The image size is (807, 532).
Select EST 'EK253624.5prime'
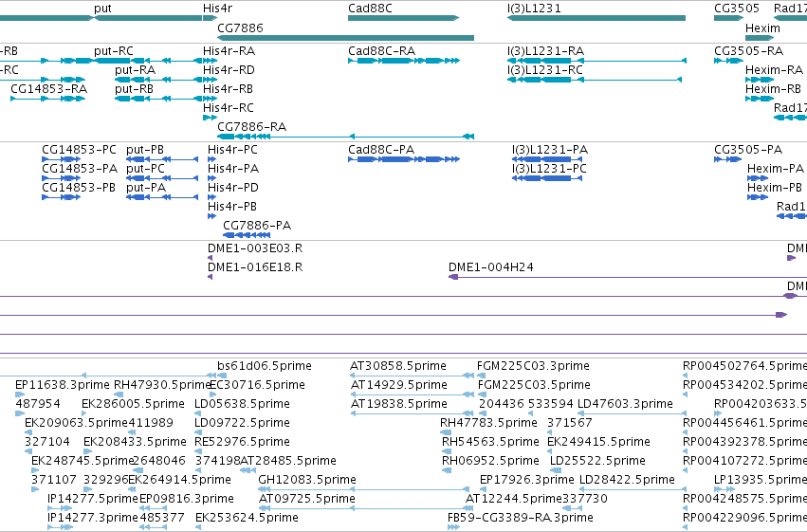pos(247,519)
